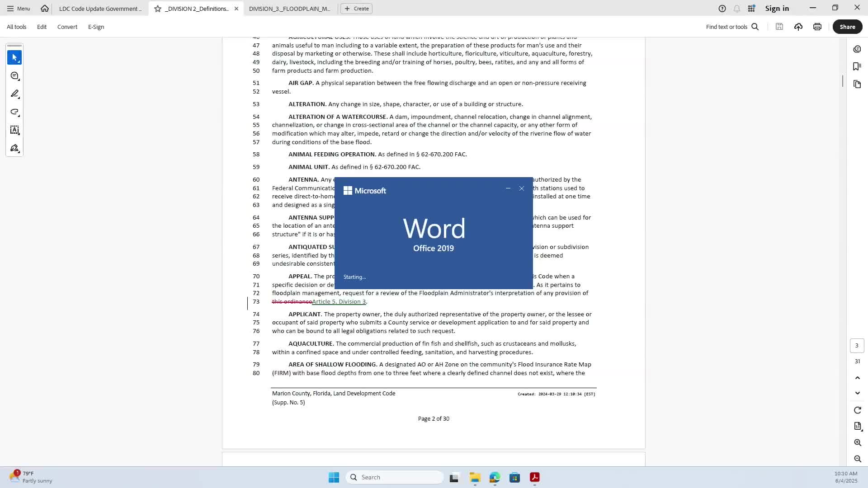Go to next page with down chevron
The image size is (868, 488).
coord(857,393)
